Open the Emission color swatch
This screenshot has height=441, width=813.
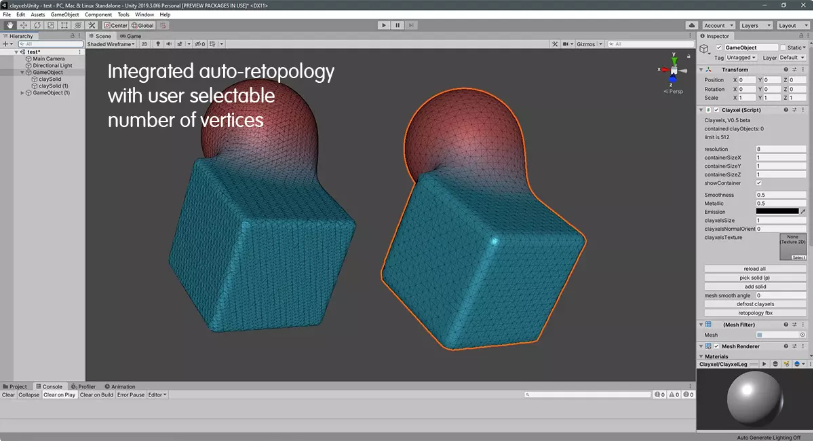click(777, 211)
